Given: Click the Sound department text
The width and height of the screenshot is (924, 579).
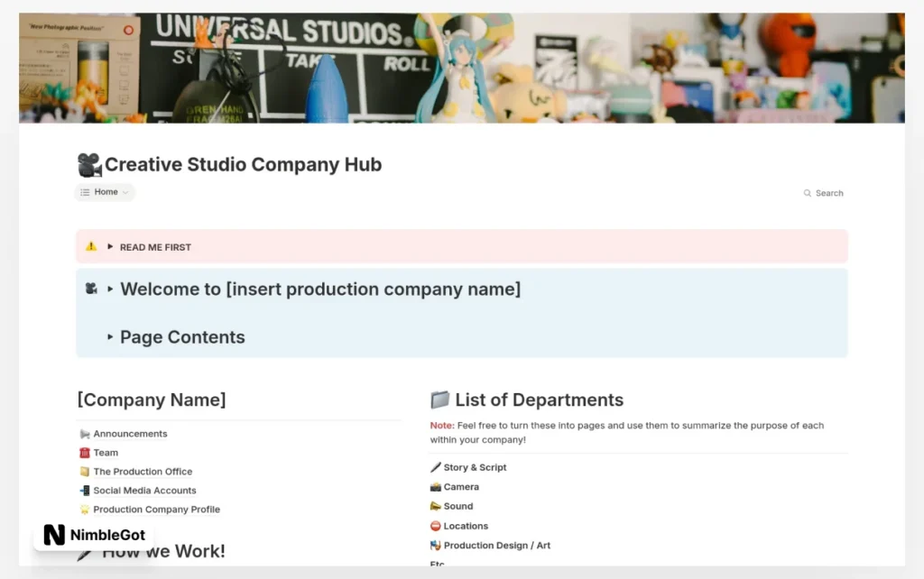Looking at the screenshot, I should tap(458, 507).
